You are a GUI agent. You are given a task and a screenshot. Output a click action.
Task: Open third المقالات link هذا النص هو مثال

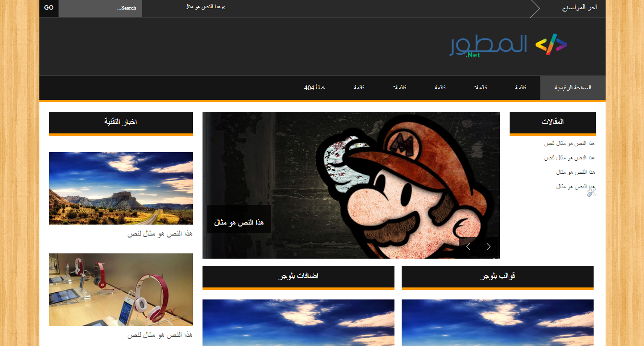576,172
